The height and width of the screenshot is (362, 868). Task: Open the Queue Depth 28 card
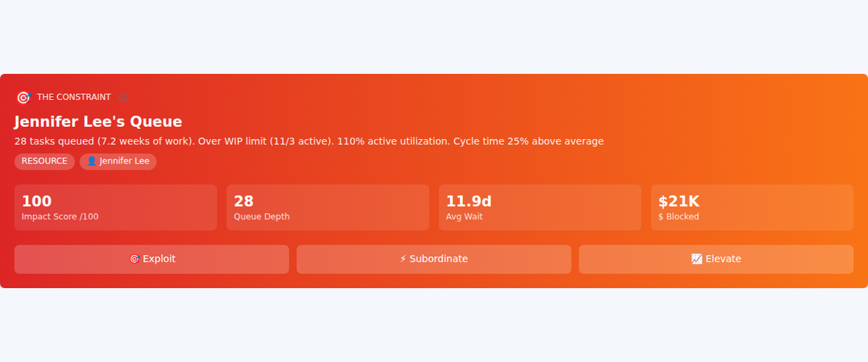coord(328,208)
